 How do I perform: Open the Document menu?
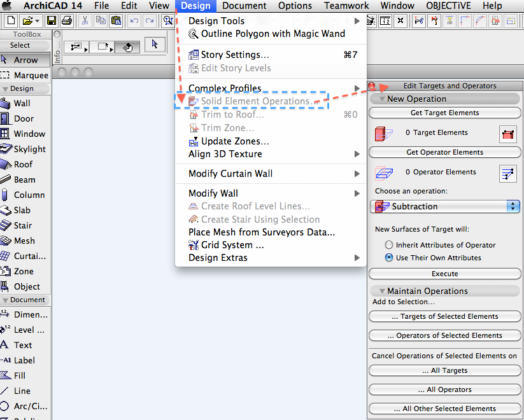(244, 6)
